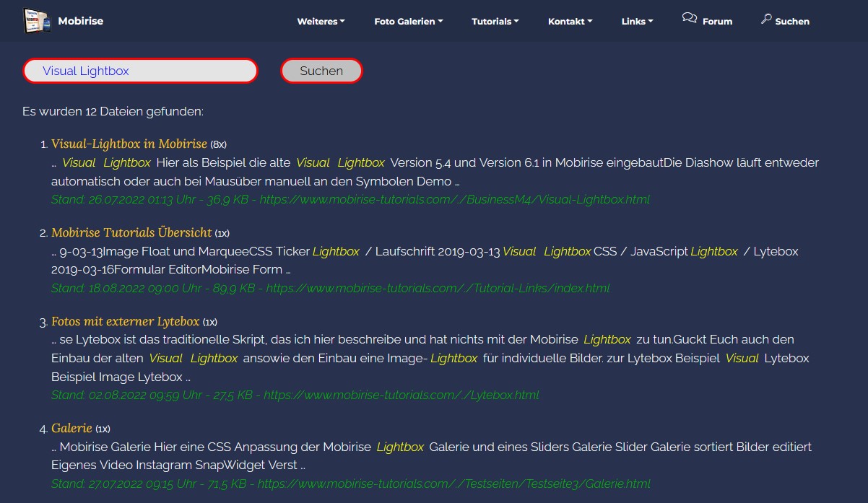Click the Mobirise brand name text
Screen dimensions: 868x503
coord(81,21)
